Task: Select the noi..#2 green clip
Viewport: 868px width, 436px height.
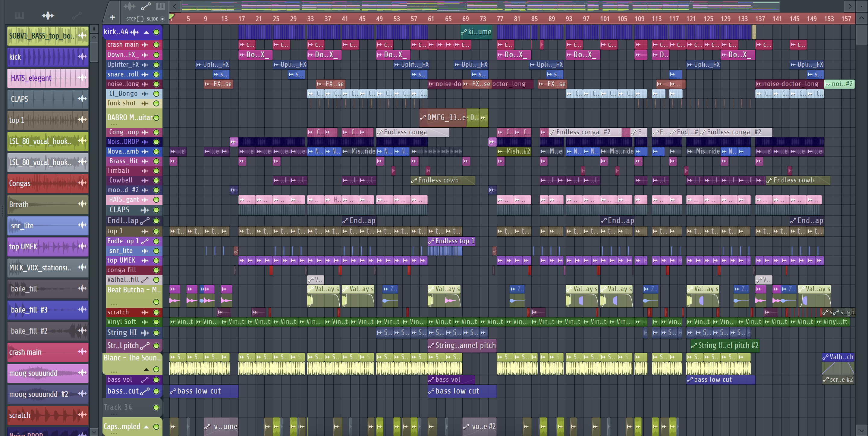Action: [x=839, y=84]
